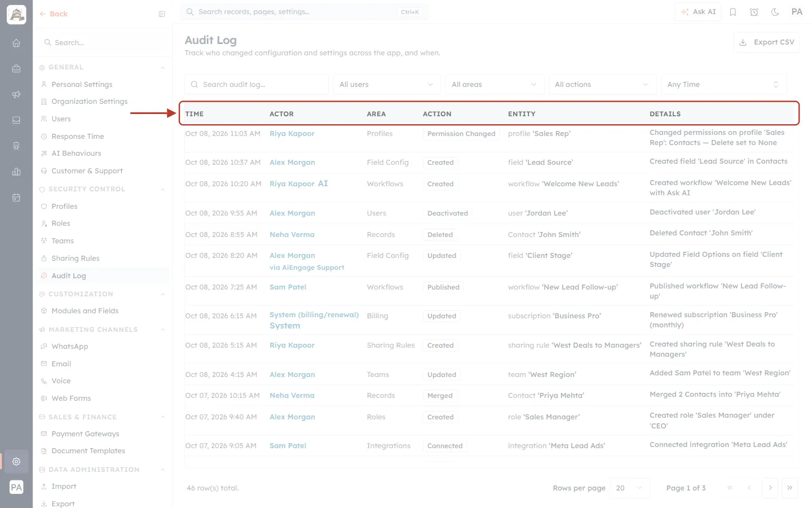
Task: Open the PA profile menu in top bar
Action: (x=797, y=12)
